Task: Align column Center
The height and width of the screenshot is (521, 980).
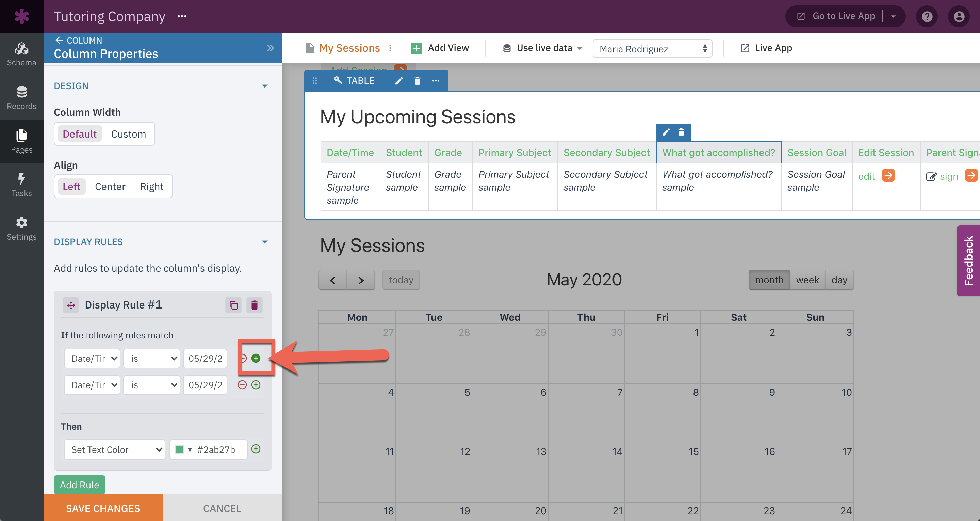Action: [x=110, y=186]
